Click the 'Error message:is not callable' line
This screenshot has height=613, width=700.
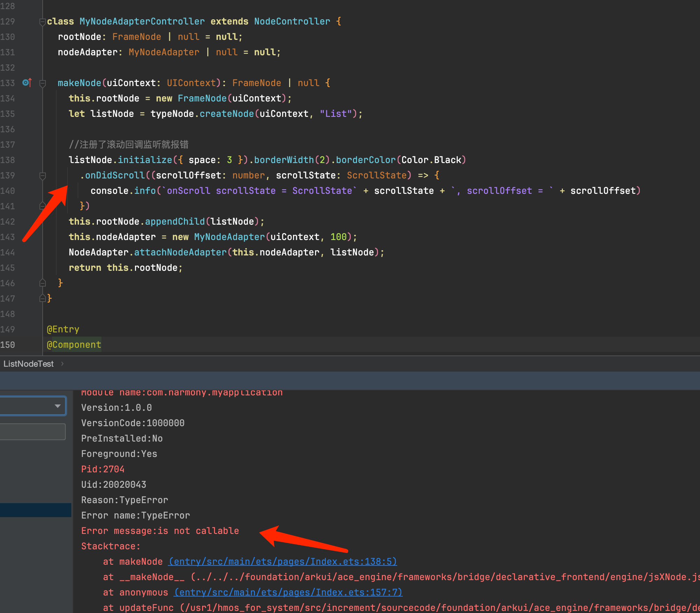(160, 531)
